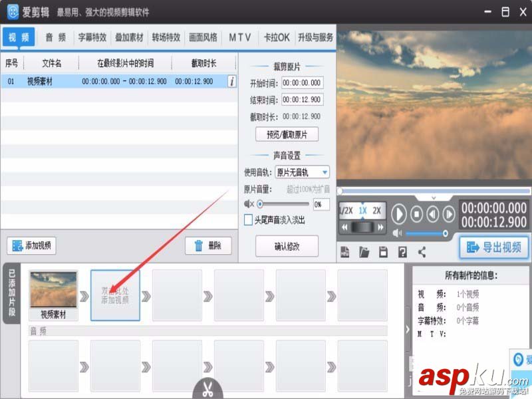Image resolution: width=532 pixels, height=399 pixels.
Task: Click the share icon below the preview
Action: click(x=421, y=251)
